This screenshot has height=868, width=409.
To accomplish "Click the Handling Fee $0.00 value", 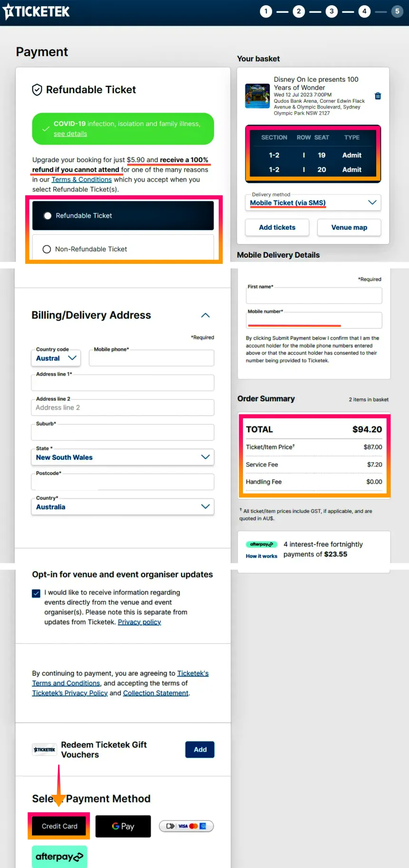I will (374, 482).
